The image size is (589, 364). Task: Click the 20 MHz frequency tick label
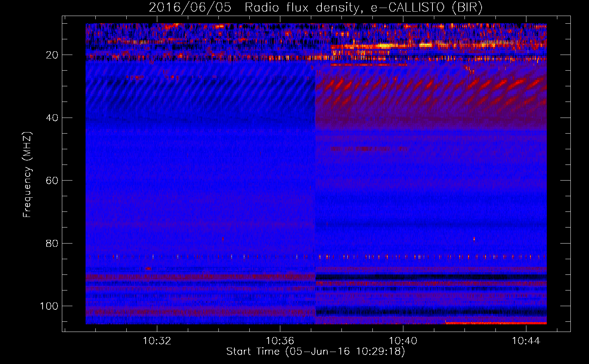pos(52,55)
